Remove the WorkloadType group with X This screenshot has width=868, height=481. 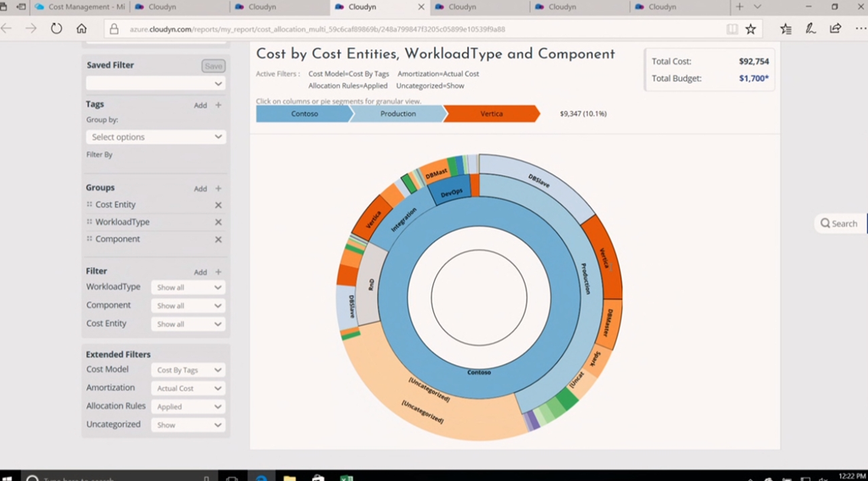218,222
